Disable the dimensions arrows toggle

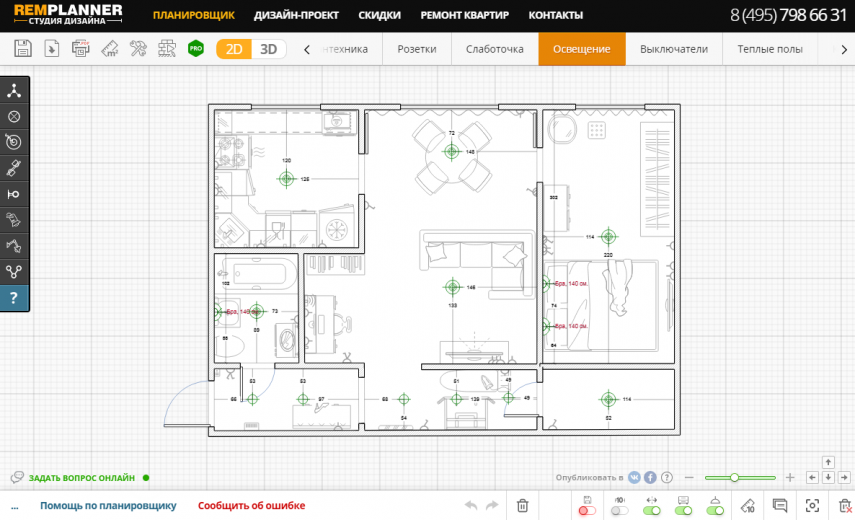point(651,510)
